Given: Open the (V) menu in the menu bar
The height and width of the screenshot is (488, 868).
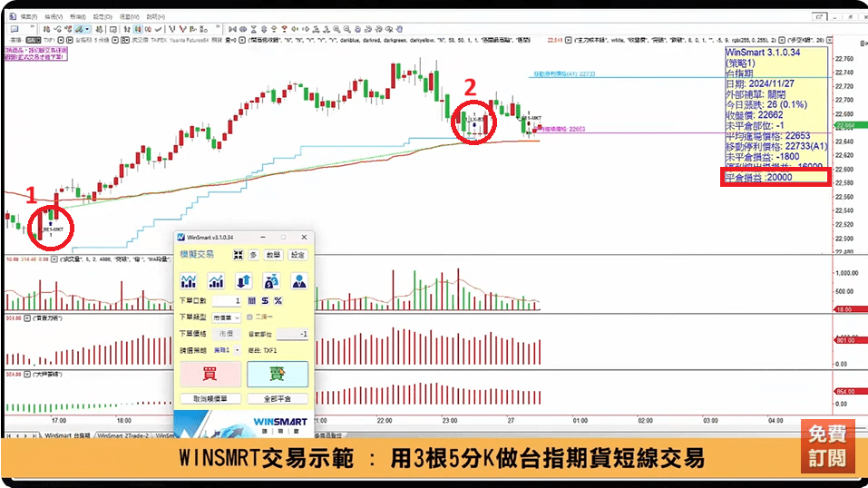Looking at the screenshot, I should coord(54,16).
